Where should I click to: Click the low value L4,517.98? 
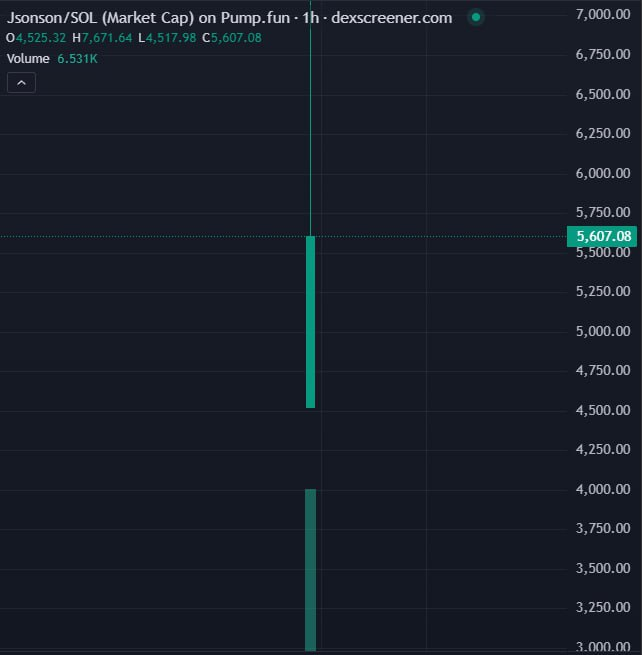click(167, 38)
